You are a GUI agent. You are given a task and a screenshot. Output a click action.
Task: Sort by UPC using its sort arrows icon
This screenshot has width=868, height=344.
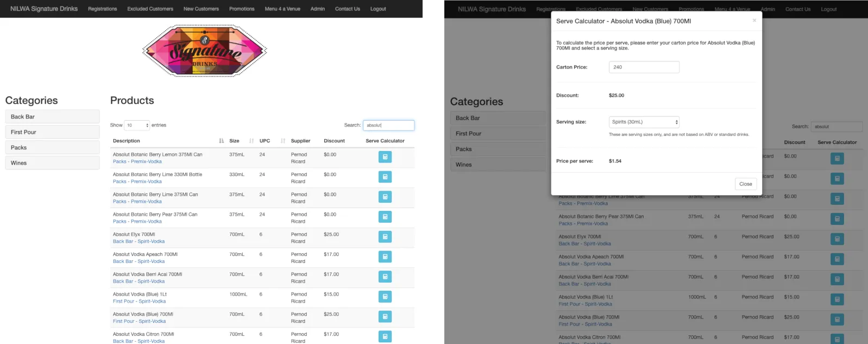pos(283,141)
